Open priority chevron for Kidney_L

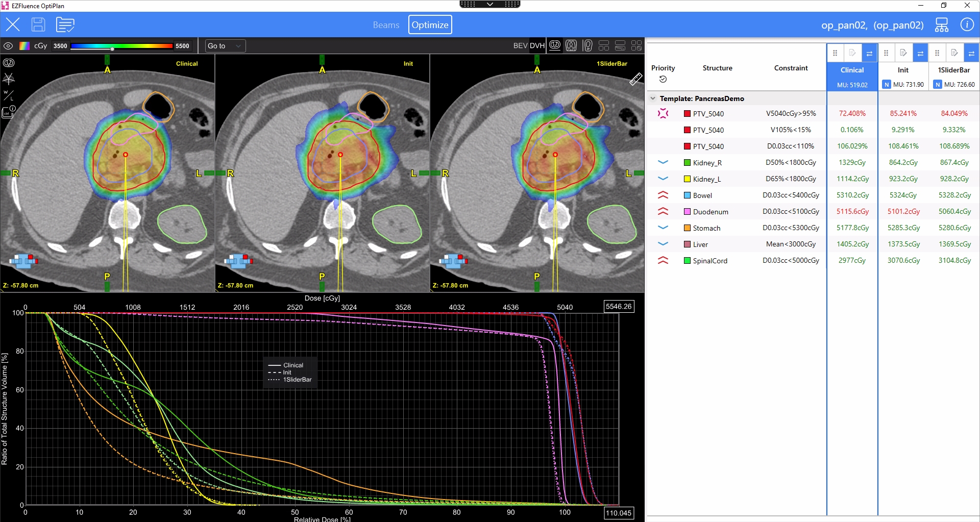[663, 179]
